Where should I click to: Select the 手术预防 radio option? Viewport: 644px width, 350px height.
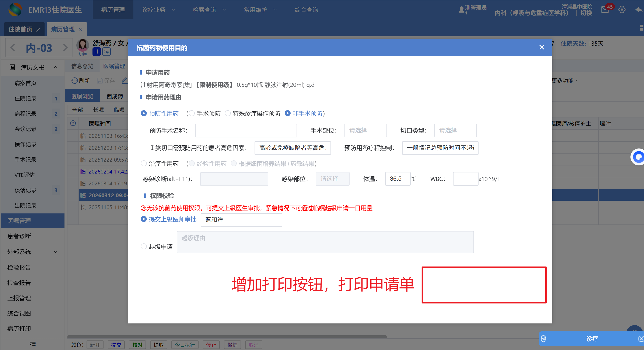click(x=192, y=113)
